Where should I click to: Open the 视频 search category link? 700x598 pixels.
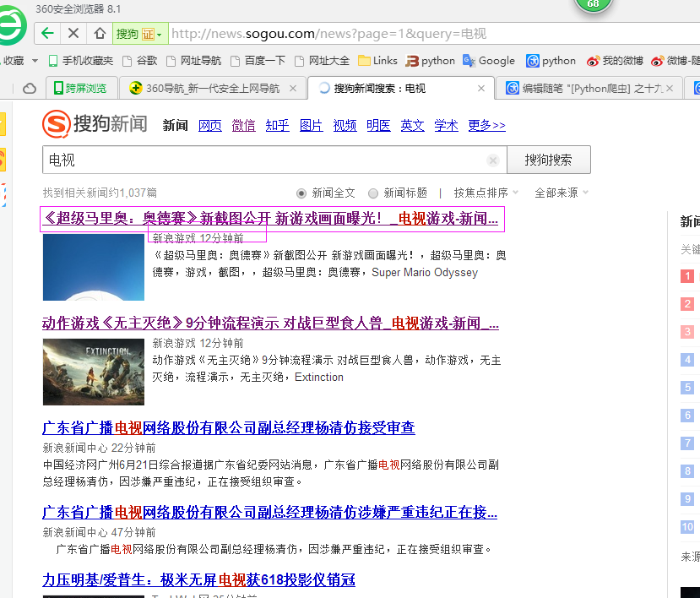pos(345,126)
